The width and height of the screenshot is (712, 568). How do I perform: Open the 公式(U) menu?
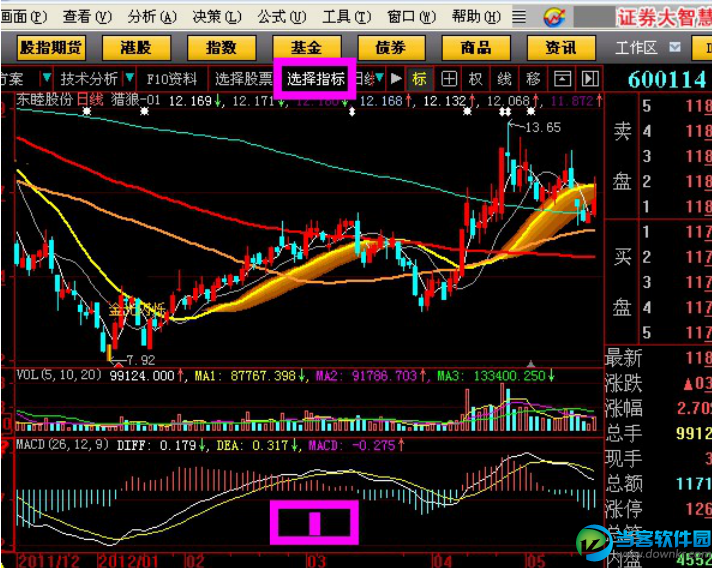[x=282, y=17]
